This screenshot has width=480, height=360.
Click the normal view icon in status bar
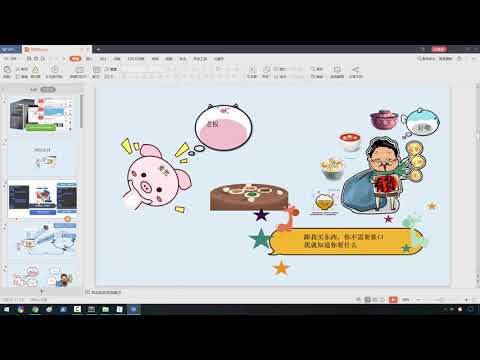point(367,300)
